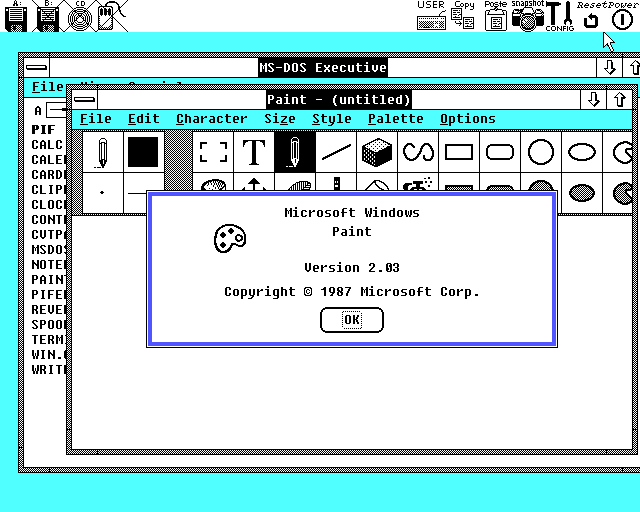Select the scroll hand arrow tool
The width and height of the screenshot is (640, 512).
click(x=254, y=183)
